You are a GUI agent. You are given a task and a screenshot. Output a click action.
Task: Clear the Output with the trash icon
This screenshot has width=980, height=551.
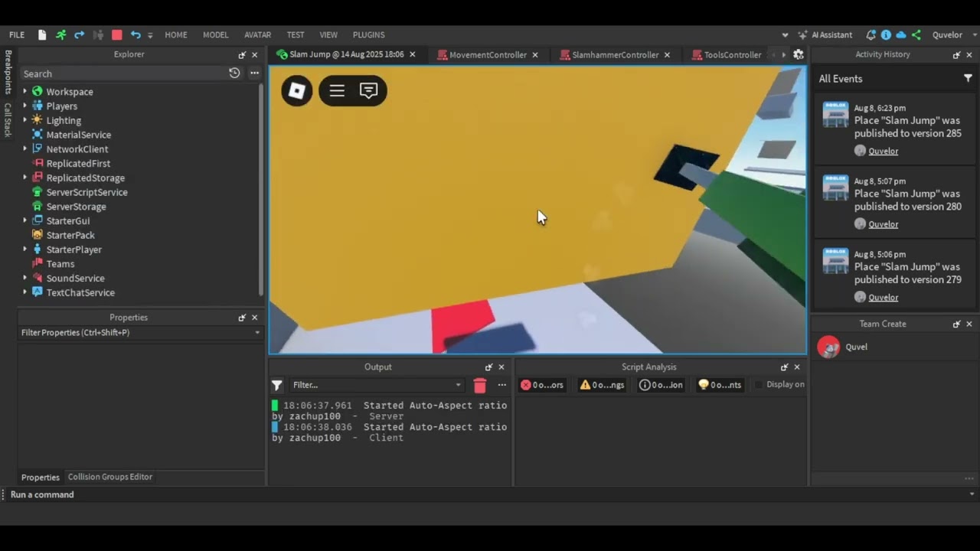click(480, 385)
